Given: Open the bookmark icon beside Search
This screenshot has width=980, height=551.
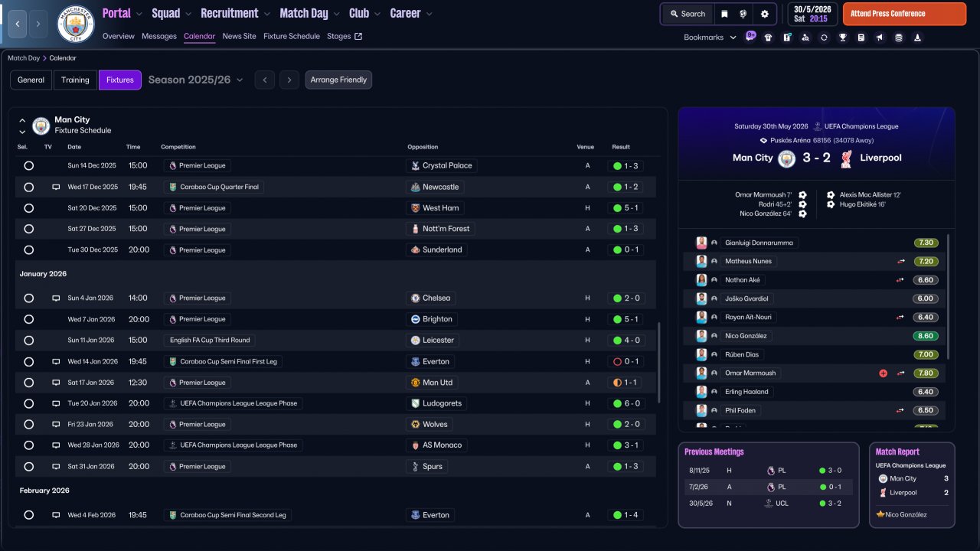Looking at the screenshot, I should click(724, 14).
